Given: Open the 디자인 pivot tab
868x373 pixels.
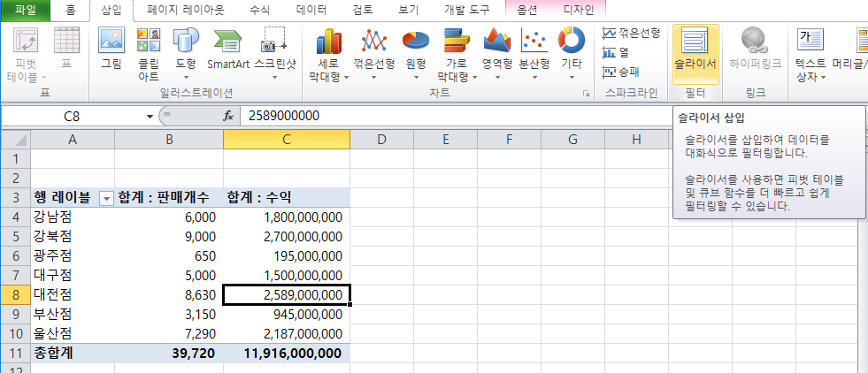Looking at the screenshot, I should point(579,10).
